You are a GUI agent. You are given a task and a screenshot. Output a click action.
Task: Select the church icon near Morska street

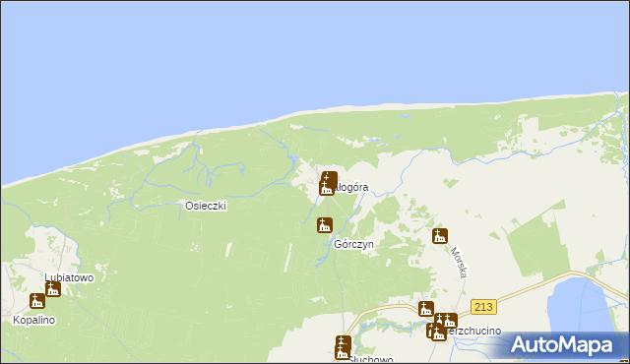pyautogui.click(x=440, y=236)
